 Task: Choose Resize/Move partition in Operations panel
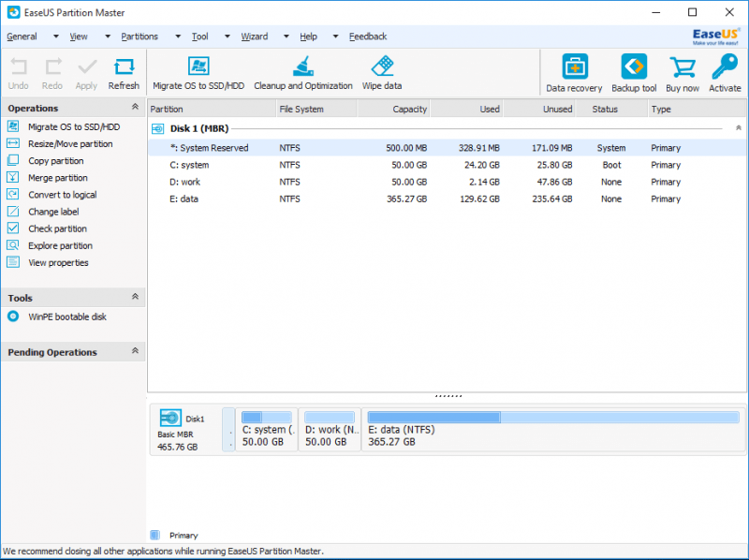click(x=70, y=144)
